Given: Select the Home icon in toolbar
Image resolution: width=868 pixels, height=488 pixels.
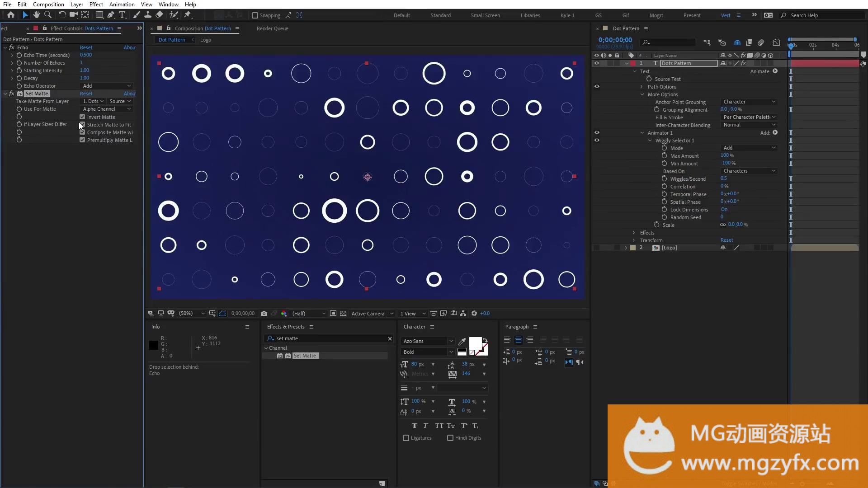Looking at the screenshot, I should 11,15.
